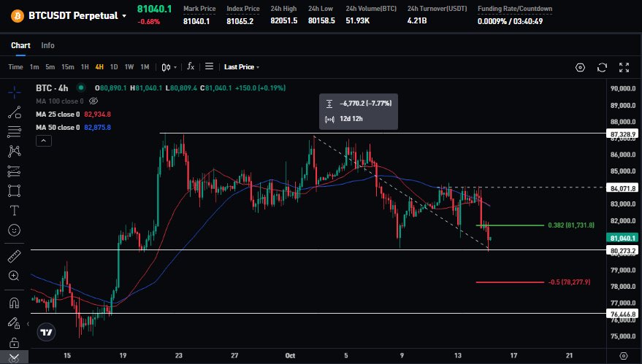Toggle stay in drawing mode
The height and width of the screenshot is (364, 642).
pyautogui.click(x=14, y=323)
